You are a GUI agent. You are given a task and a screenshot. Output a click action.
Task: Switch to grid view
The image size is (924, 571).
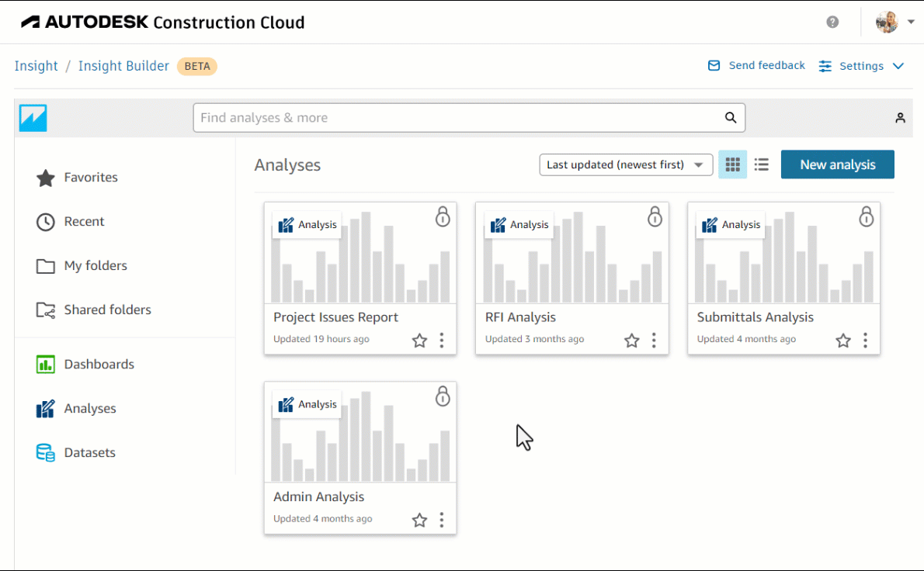coord(732,164)
